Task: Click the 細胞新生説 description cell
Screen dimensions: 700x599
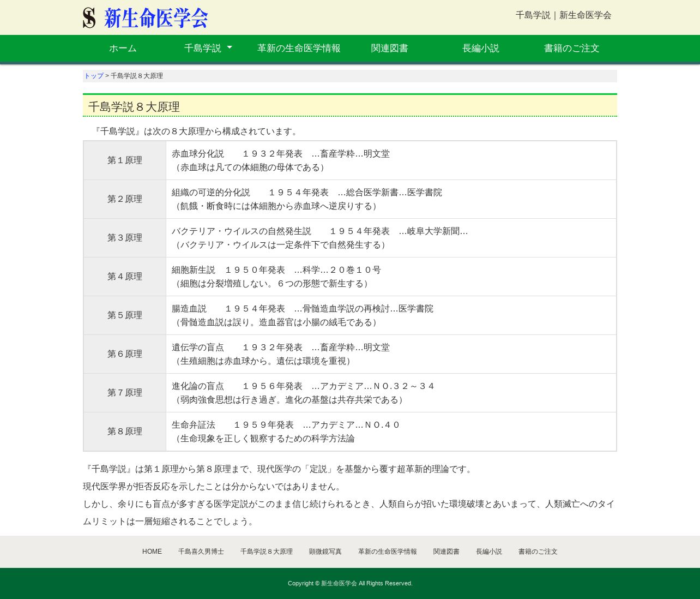Action: [391, 277]
